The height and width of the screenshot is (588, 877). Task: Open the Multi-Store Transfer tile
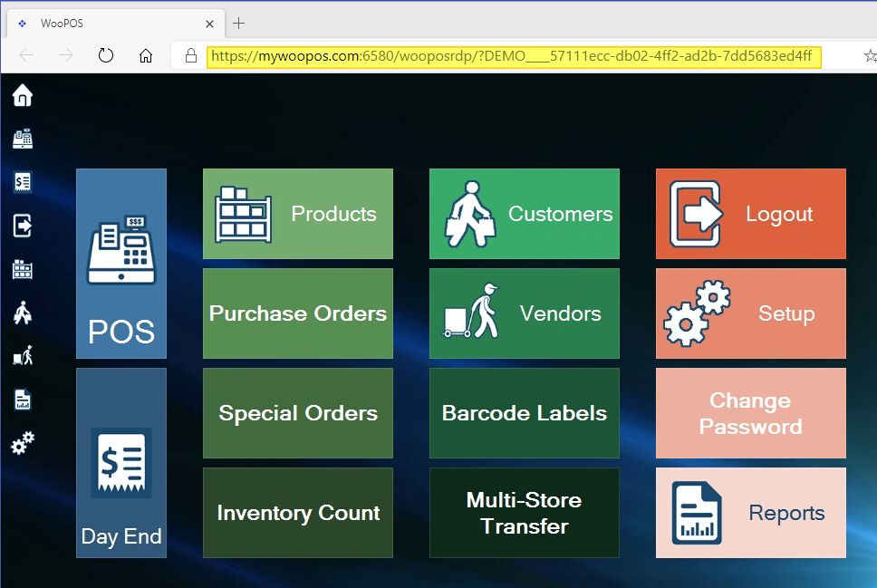(x=525, y=513)
